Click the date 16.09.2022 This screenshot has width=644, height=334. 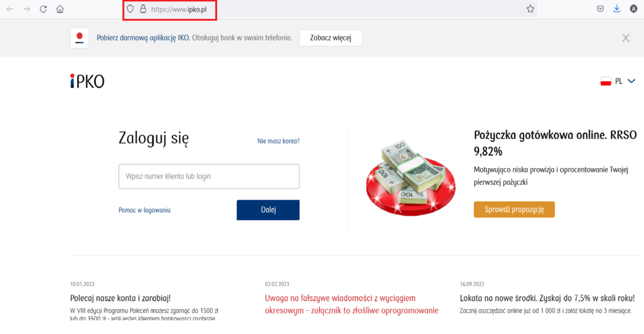coord(472,284)
